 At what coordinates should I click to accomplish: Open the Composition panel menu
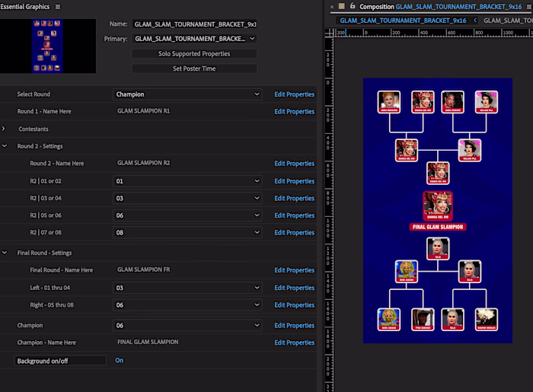coord(529,7)
